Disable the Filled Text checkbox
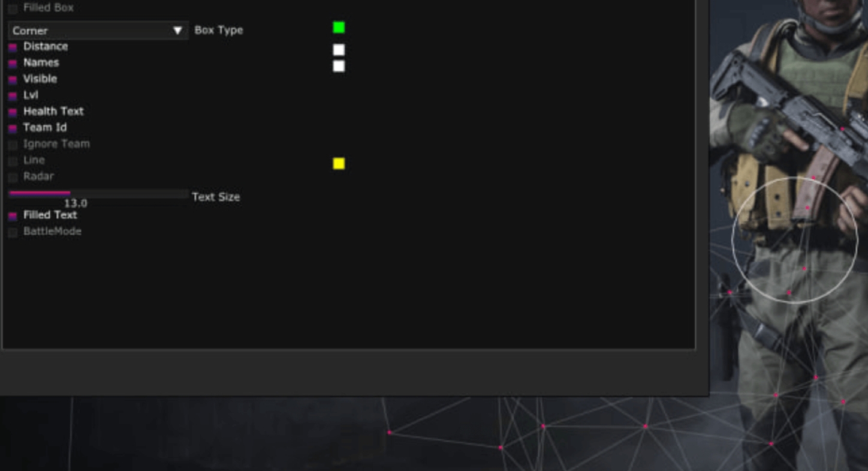Screen dimensions: 868x471 pos(13,216)
